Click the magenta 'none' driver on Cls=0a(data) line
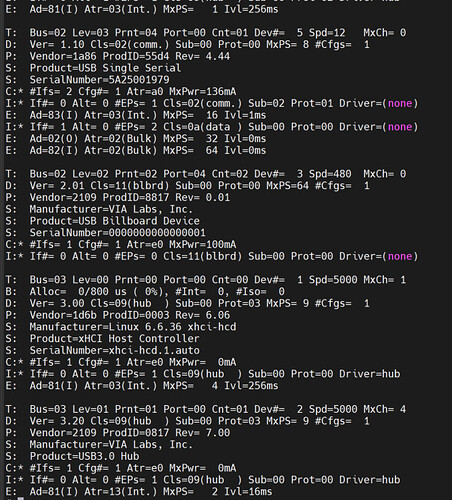This screenshot has width=452, height=500. tap(400, 127)
